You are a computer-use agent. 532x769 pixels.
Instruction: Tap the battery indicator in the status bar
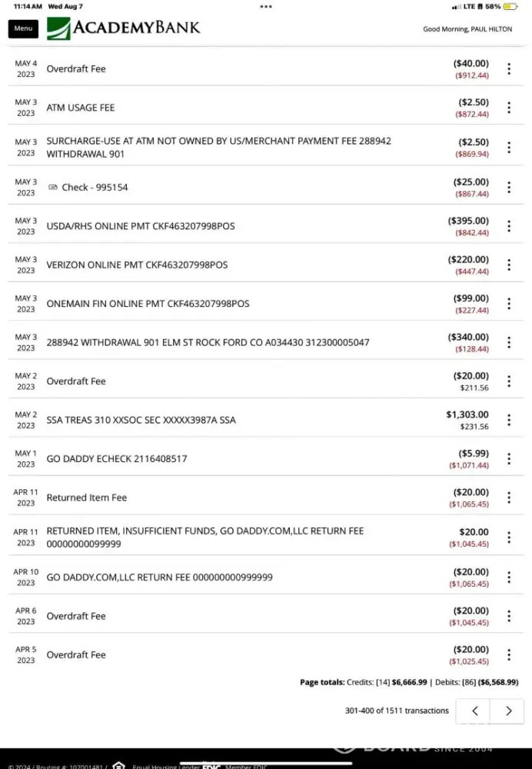click(510, 6)
